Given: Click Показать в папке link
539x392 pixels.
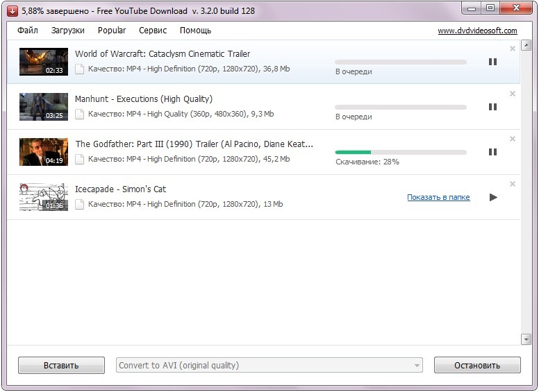Looking at the screenshot, I should (438, 197).
